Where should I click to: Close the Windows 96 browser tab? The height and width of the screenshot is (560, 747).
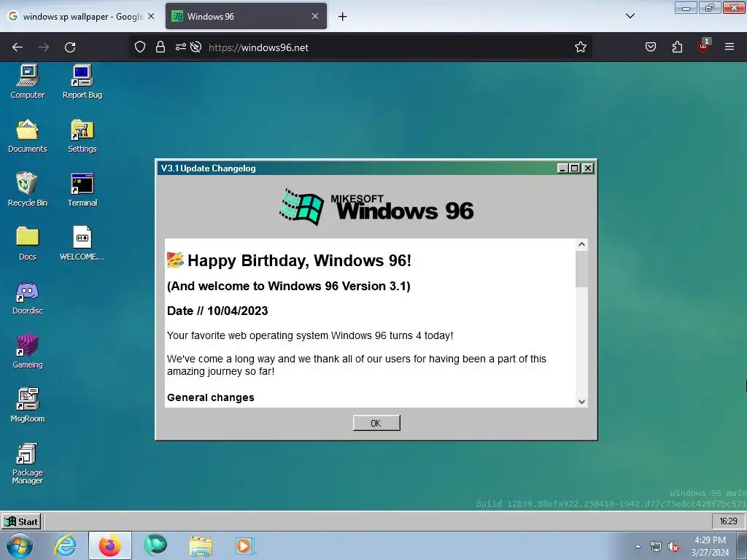pyautogui.click(x=315, y=16)
